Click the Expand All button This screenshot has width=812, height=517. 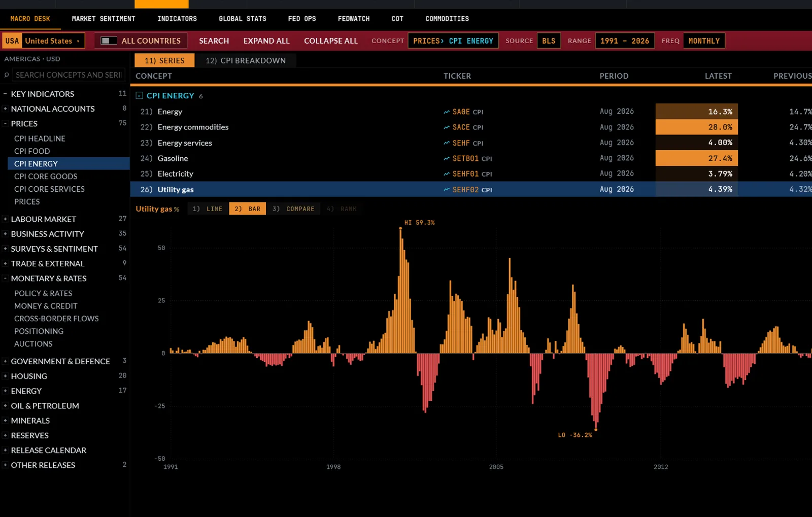pyautogui.click(x=266, y=41)
